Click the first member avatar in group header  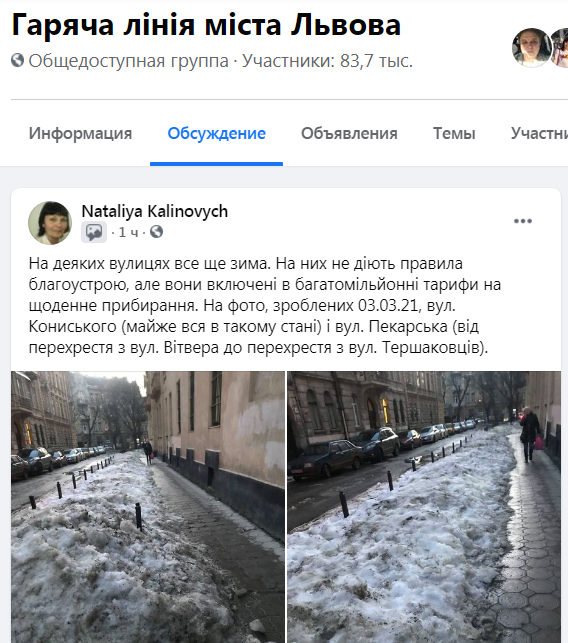click(x=532, y=48)
